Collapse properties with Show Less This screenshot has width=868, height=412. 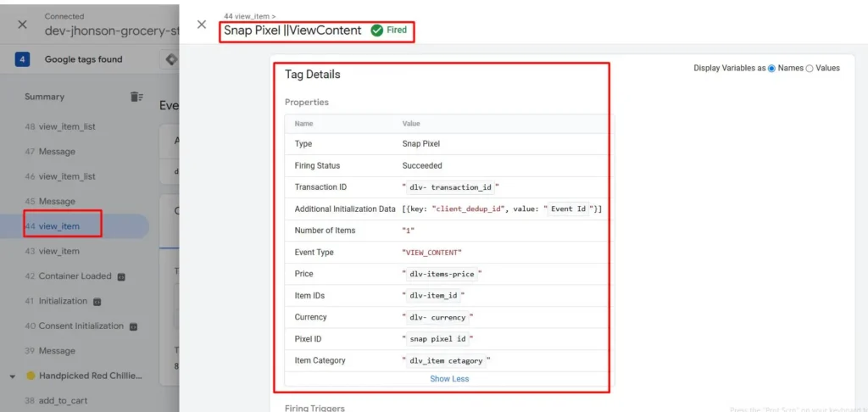449,379
